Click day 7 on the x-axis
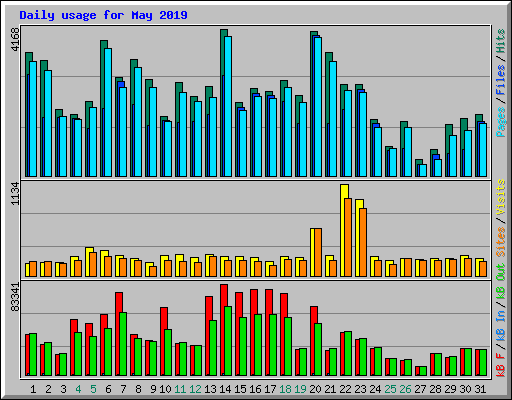This screenshot has width=512, height=400. click(x=123, y=389)
